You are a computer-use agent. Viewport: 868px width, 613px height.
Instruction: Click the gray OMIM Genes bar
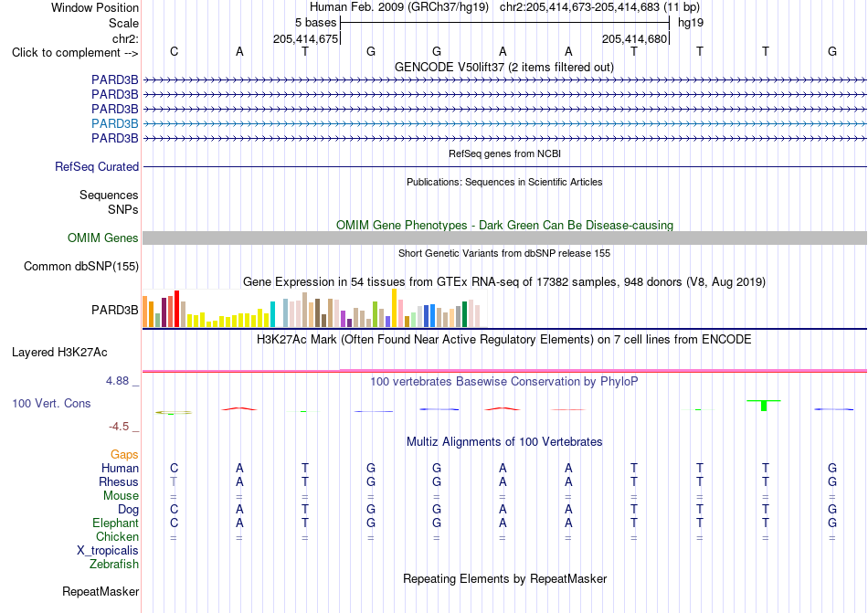[504, 238]
